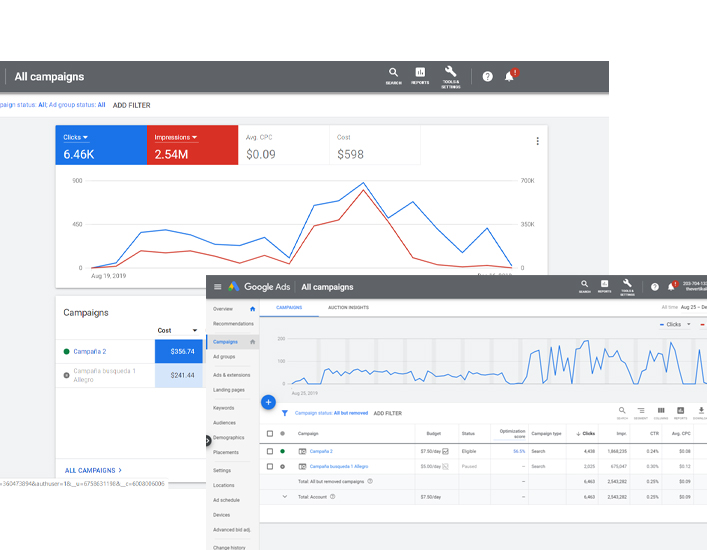Viewport: 707px width, 550px height.
Task: Open Impressions metric dropdown on red card
Action: 176,137
